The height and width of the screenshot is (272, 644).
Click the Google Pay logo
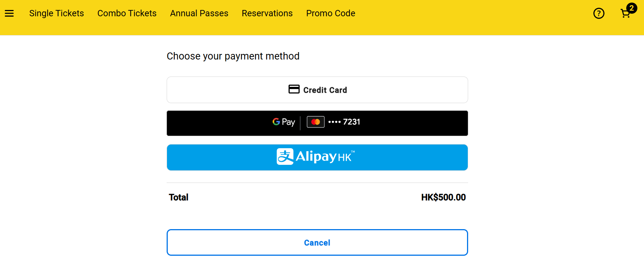tap(284, 122)
